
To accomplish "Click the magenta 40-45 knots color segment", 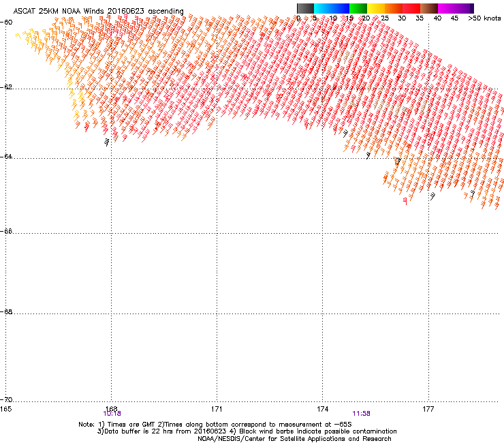I will coord(447,8).
